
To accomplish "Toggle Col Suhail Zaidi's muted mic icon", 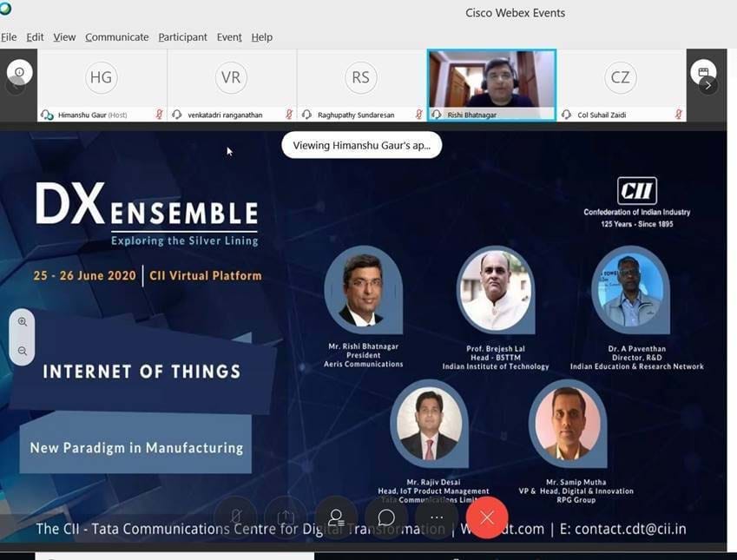I will [x=678, y=115].
